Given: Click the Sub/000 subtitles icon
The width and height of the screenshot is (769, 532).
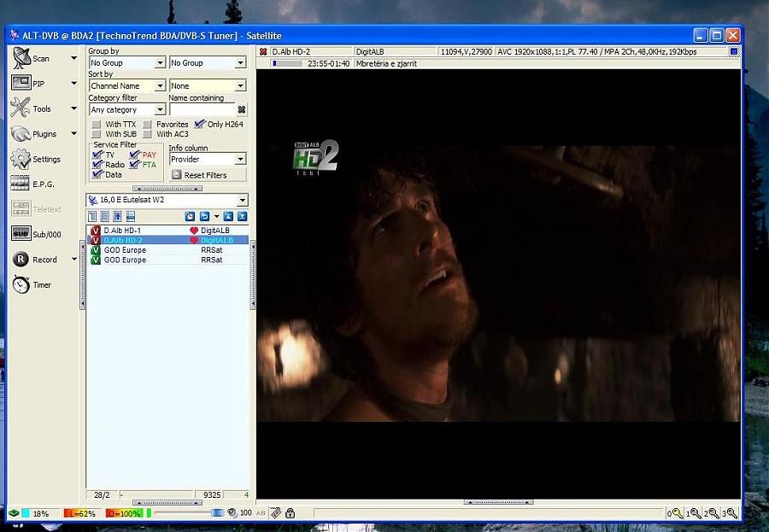Looking at the screenshot, I should (x=21, y=234).
